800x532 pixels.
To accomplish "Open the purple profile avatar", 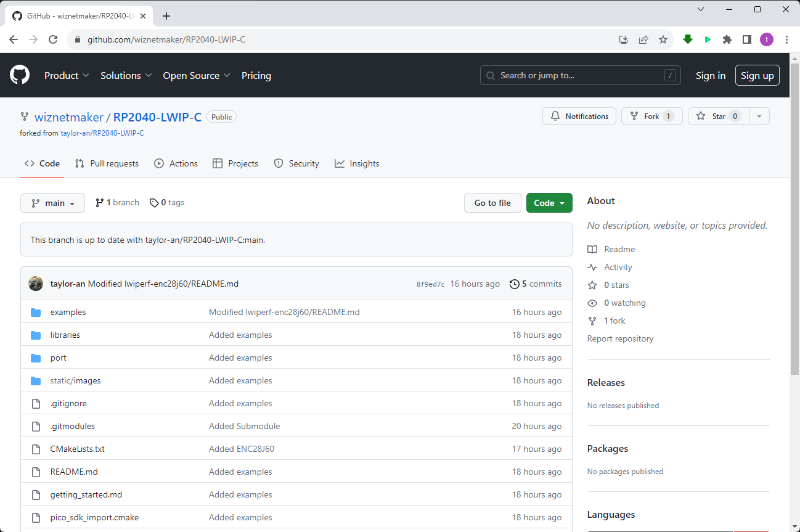I will 767,39.
